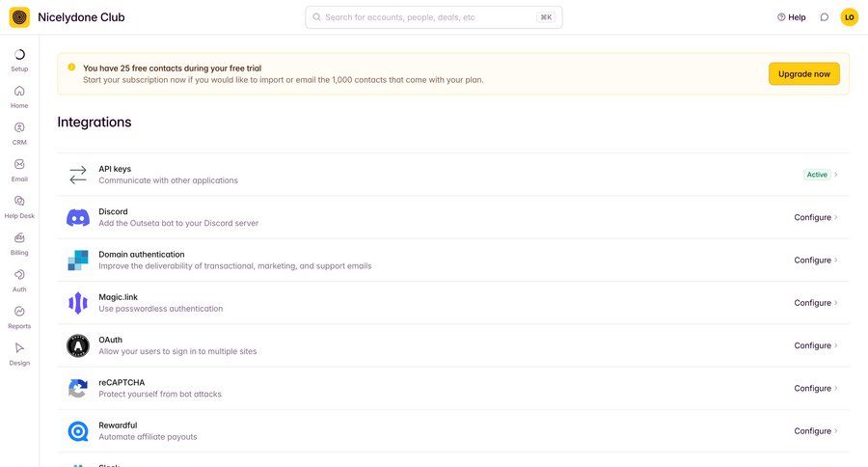Open the Help link in header
Screen dimensions: 868x467
coord(791,17)
